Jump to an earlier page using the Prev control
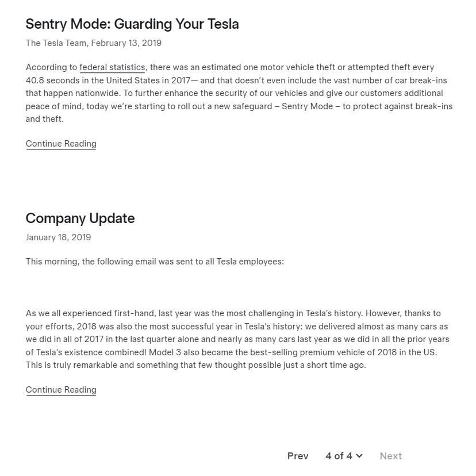The width and height of the screenshot is (476, 476). coord(298,456)
